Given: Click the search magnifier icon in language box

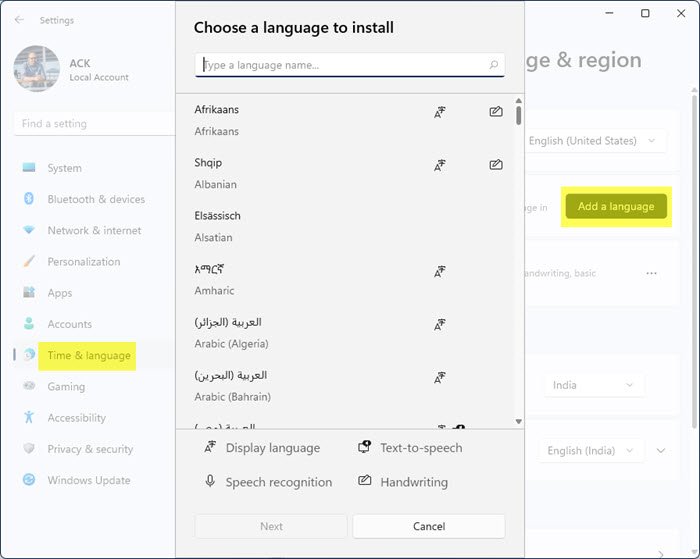Looking at the screenshot, I should pyautogui.click(x=494, y=65).
